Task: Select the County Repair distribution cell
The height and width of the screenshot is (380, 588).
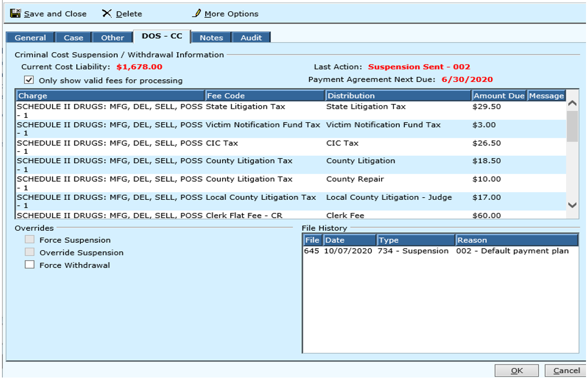Action: point(355,179)
